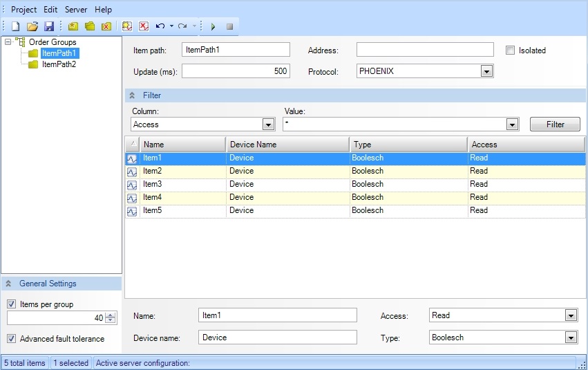Open the Column filter dropdown
The image size is (588, 370).
[268, 124]
